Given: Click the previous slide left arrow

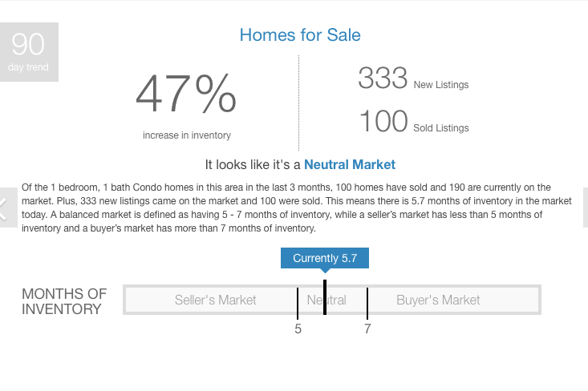Looking at the screenshot, I should point(8,208).
